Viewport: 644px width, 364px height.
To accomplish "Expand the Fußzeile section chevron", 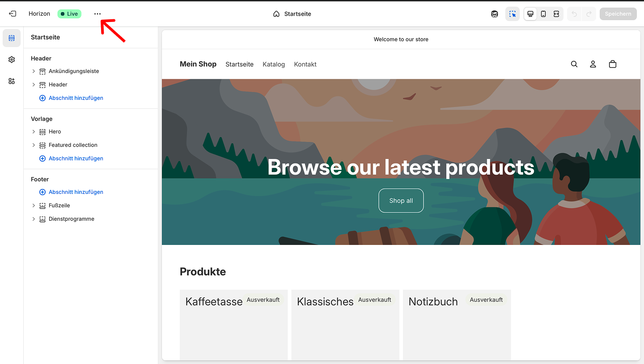I will tap(34, 206).
